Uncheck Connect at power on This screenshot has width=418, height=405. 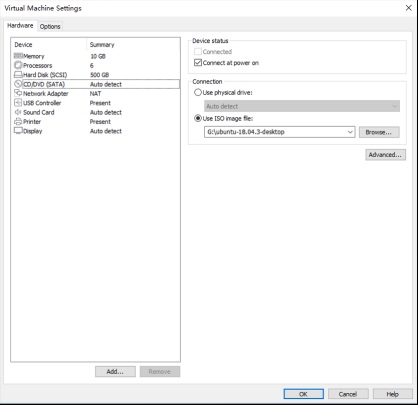point(198,62)
